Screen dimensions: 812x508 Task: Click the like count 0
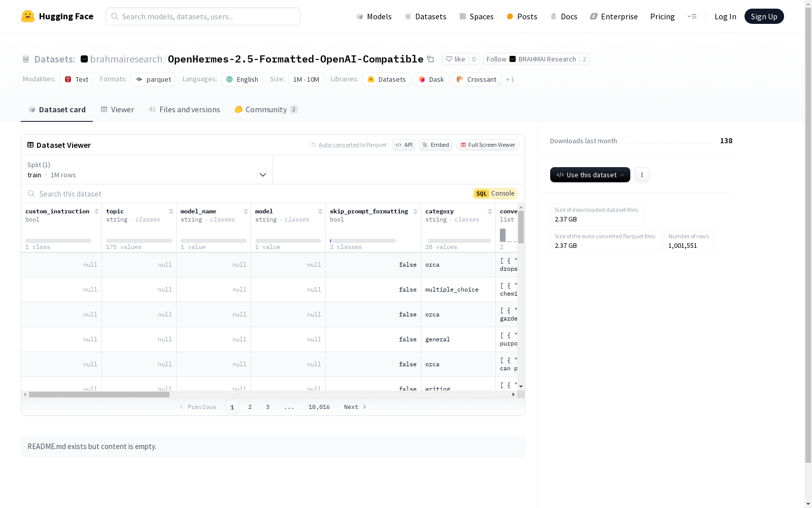pyautogui.click(x=474, y=59)
